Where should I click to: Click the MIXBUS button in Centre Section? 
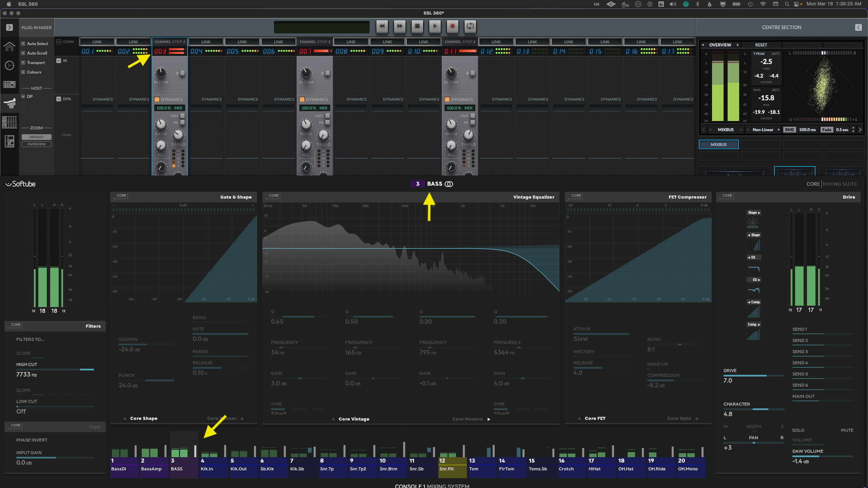[x=718, y=145]
